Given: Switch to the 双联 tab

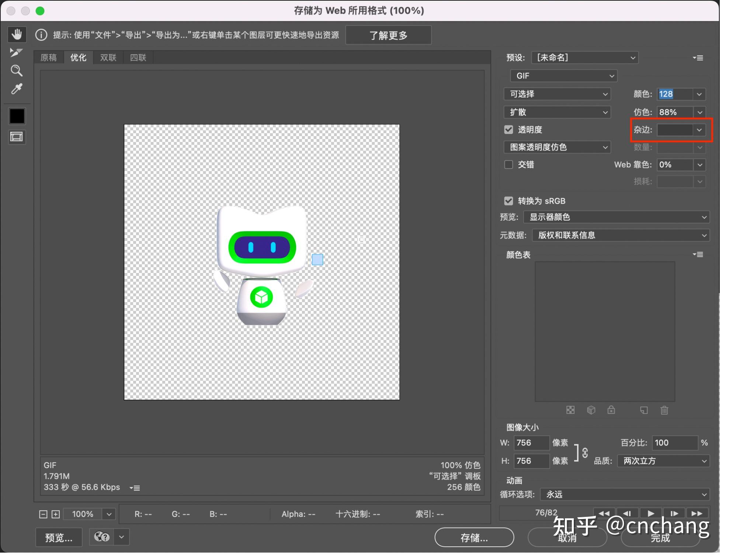Looking at the screenshot, I should point(108,57).
